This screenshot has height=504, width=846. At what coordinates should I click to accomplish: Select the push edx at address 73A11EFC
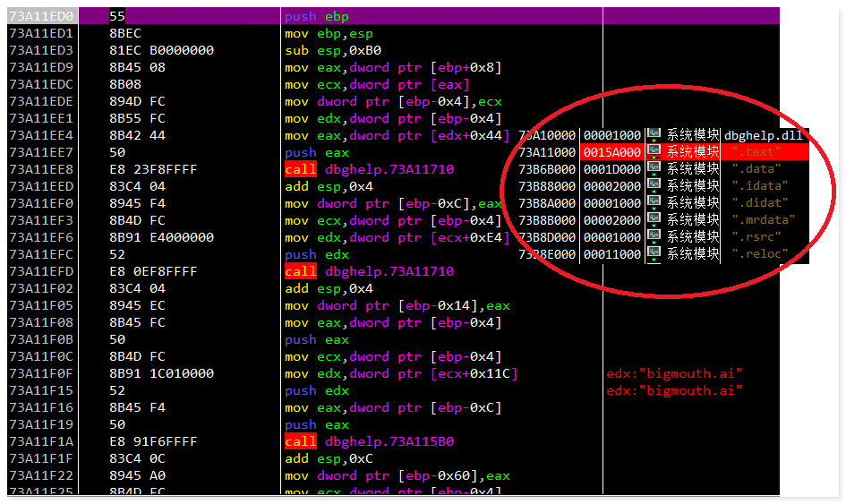(317, 254)
